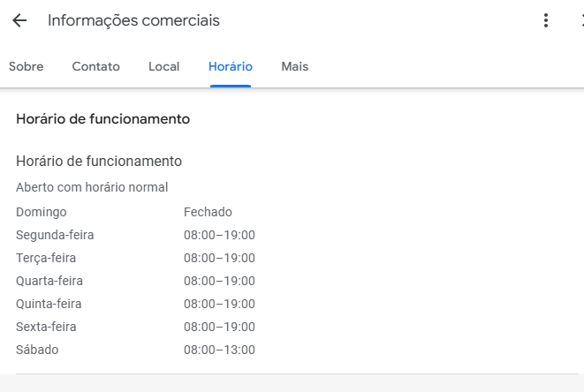
Task: Click the Quinta-feira day label
Action: [49, 304]
